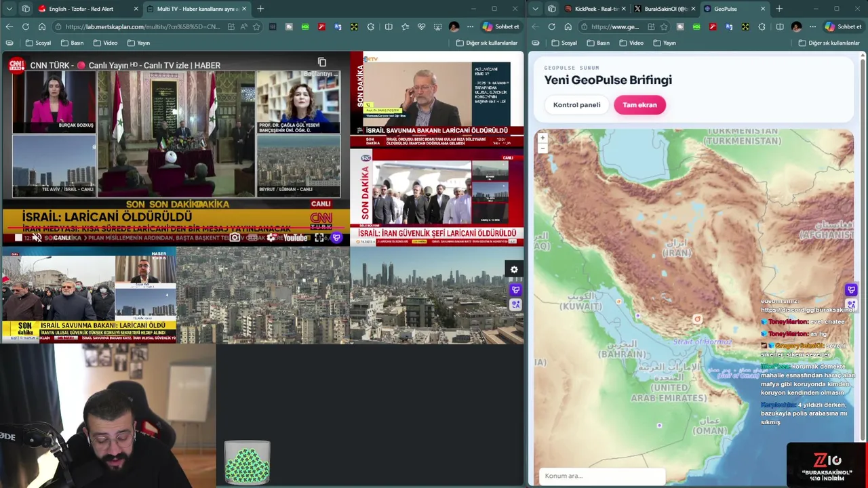Add Multi TV page to favorites
This screenshot has width=868, height=488.
[x=256, y=26]
